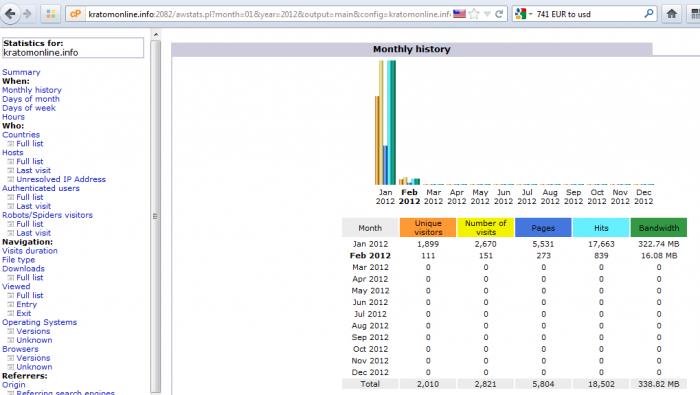The image size is (700, 395).
Task: Click the green Bandwidth column header
Action: 658,228
